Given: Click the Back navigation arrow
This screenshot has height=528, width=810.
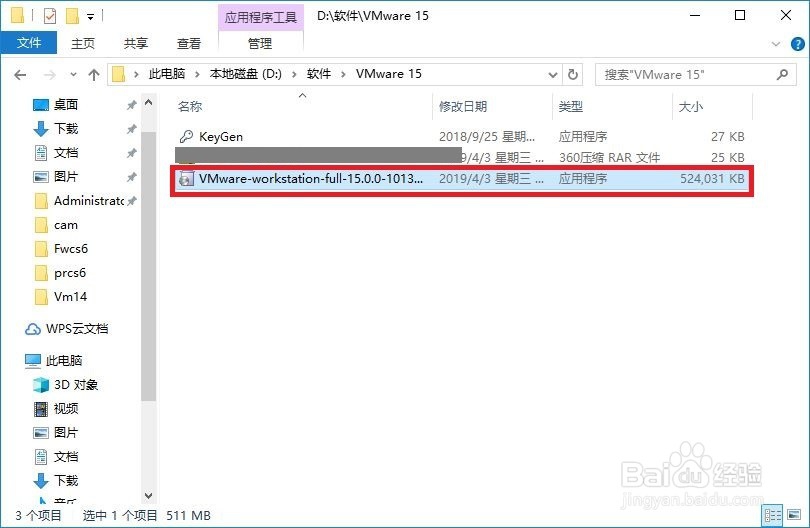Looking at the screenshot, I should pyautogui.click(x=20, y=75).
